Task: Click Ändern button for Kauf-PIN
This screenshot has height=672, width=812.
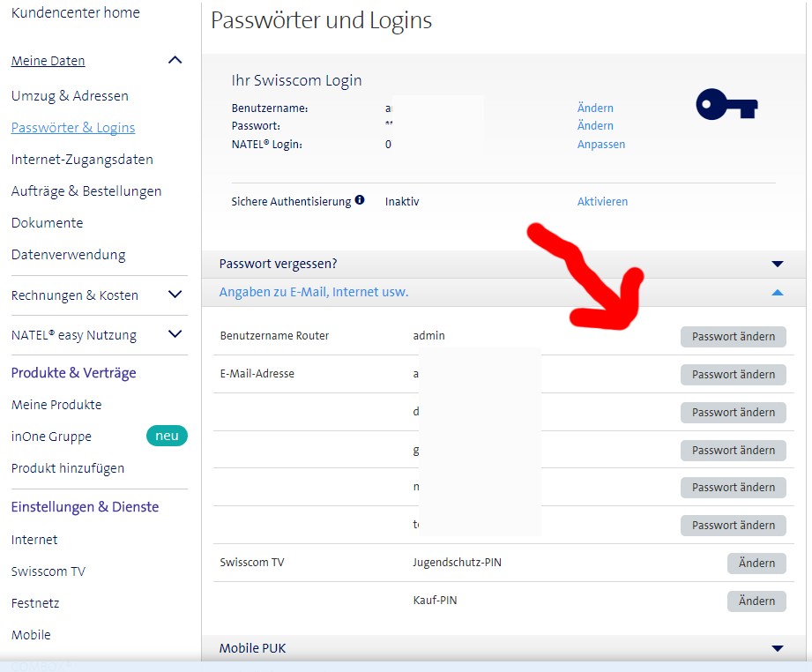Action: (x=756, y=601)
